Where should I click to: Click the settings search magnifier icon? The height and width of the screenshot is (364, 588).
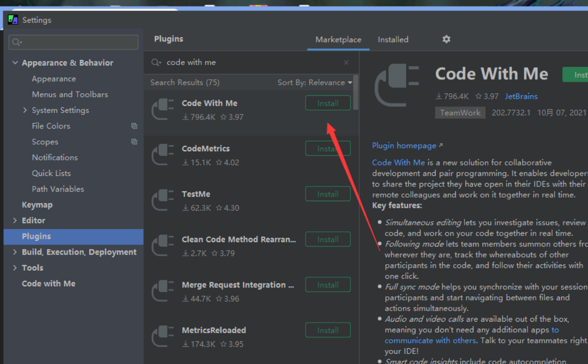17,42
